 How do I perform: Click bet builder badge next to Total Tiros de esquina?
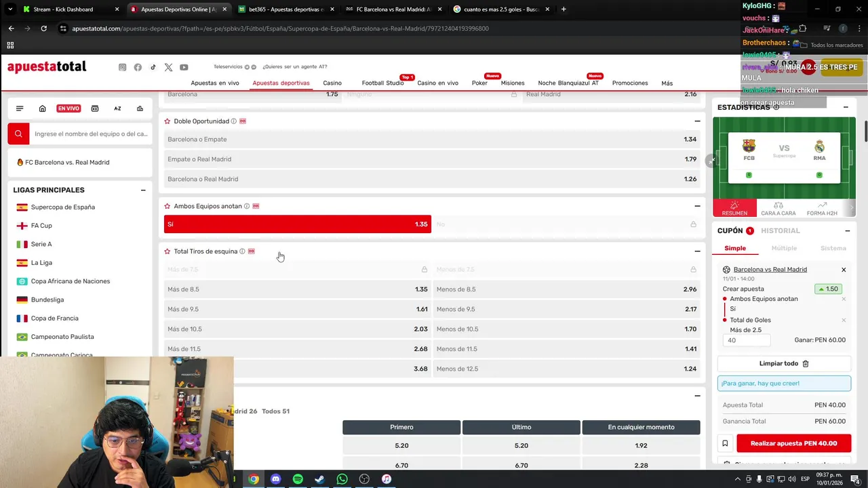click(x=252, y=251)
